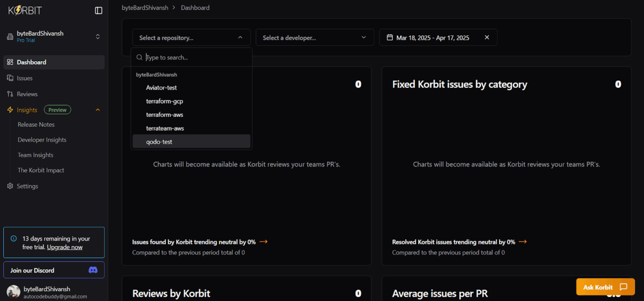
Task: Click the arrow beside resolved issues trend
Action: click(x=523, y=242)
